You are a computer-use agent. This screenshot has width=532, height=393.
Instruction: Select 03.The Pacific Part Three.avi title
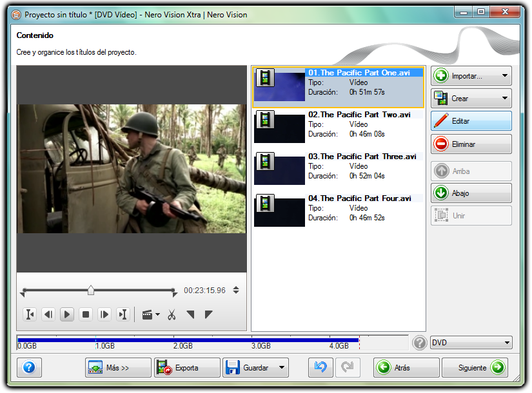[339, 171]
